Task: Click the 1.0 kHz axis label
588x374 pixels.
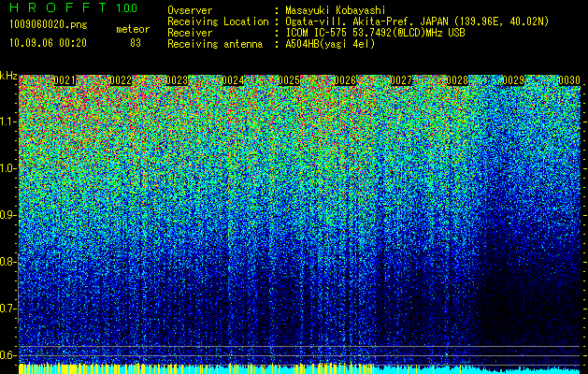Action: pyautogui.click(x=8, y=168)
